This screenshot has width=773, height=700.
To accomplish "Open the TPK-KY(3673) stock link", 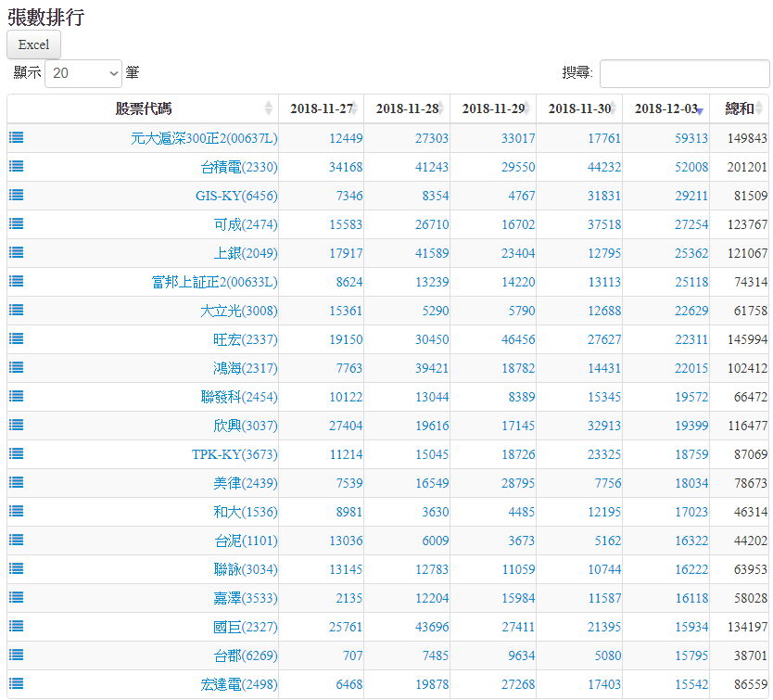I will click(234, 454).
